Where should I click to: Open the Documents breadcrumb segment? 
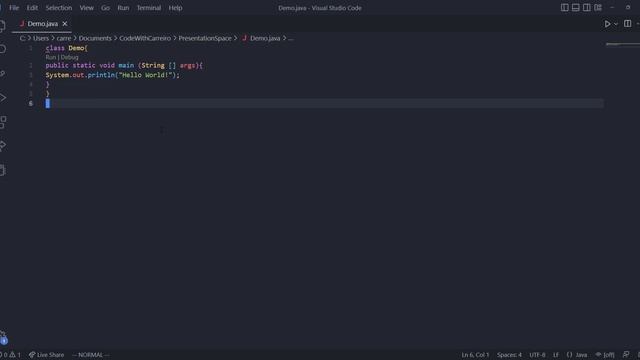click(x=95, y=38)
